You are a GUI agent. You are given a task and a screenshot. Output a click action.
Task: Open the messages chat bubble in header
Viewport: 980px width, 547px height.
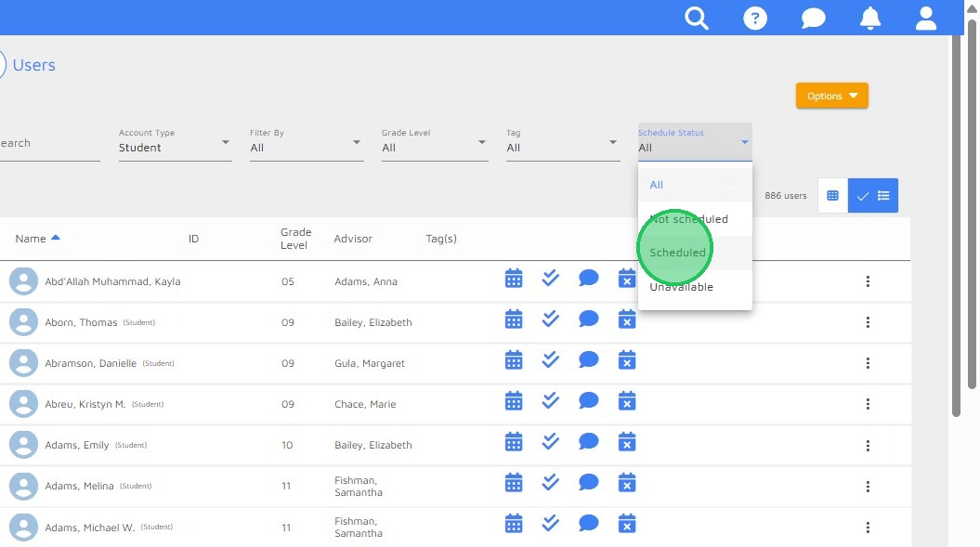813,19
